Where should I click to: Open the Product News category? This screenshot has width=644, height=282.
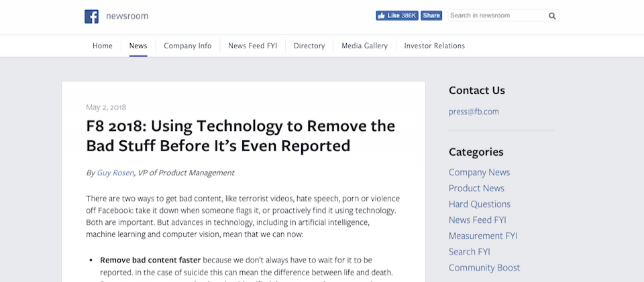[476, 188]
